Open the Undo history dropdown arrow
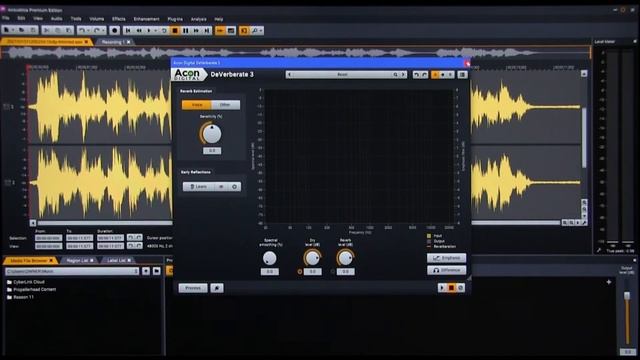640x360 pixels. click(x=88, y=31)
